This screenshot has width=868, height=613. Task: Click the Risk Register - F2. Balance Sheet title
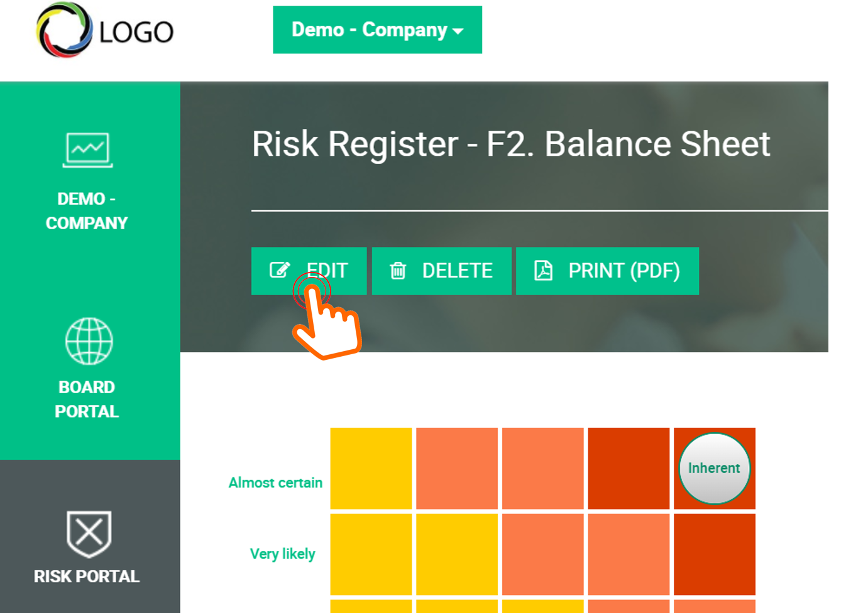[510, 144]
